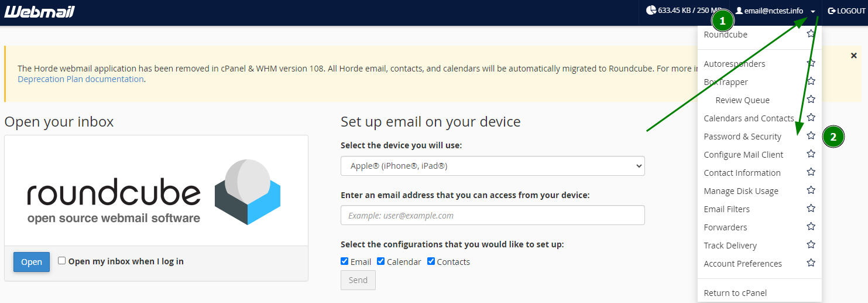Star the Roundcube menu entry
This screenshot has width=868, height=303.
pos(811,34)
